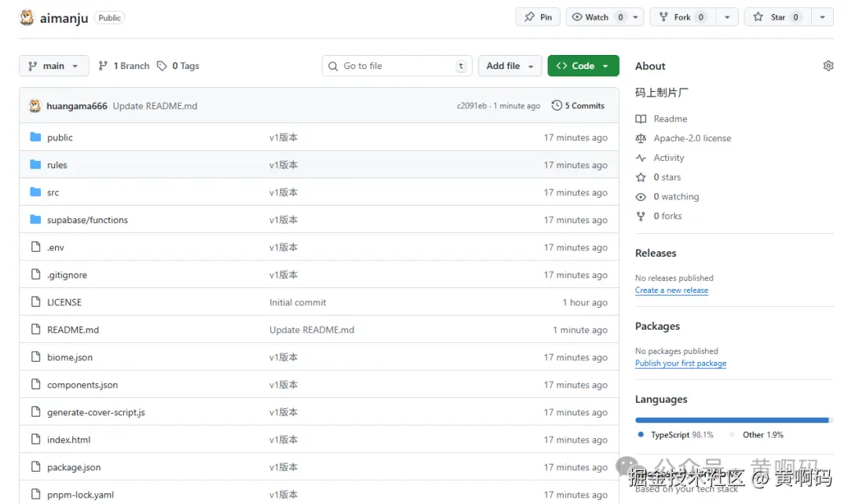Click Create a new release
The height and width of the screenshot is (504, 848).
(x=671, y=290)
